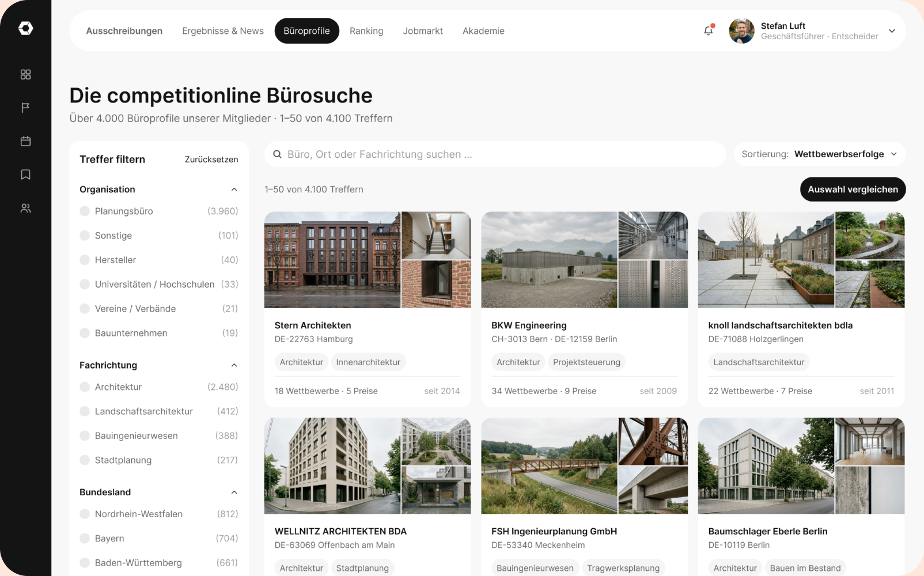The image size is (924, 576).
Task: Open the bookmark icon in sidebar
Action: coord(25,175)
